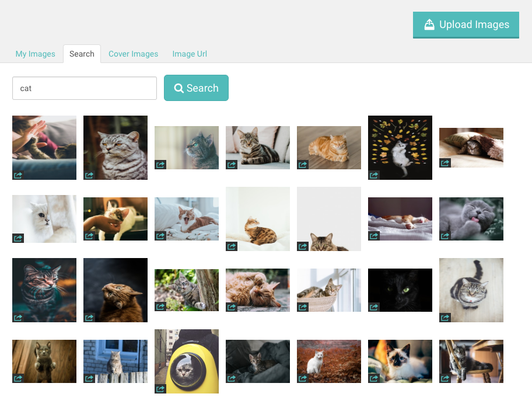Open share icon on yellow backpack cat photo
532x397 pixels.
point(160,389)
